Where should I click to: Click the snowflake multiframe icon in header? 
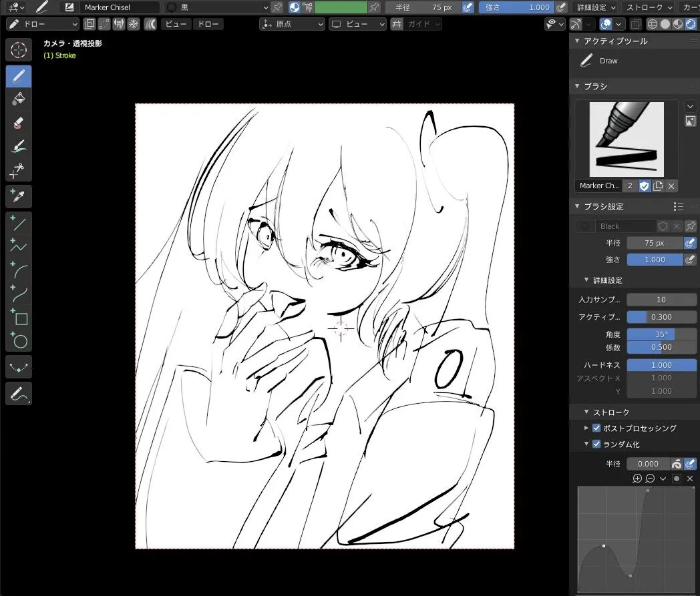134,24
